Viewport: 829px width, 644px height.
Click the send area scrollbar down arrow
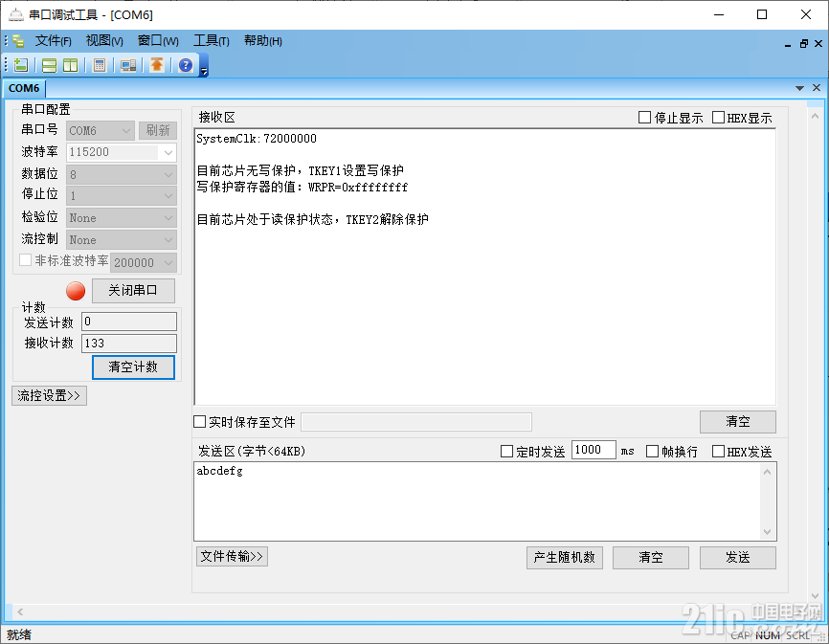pos(767,531)
